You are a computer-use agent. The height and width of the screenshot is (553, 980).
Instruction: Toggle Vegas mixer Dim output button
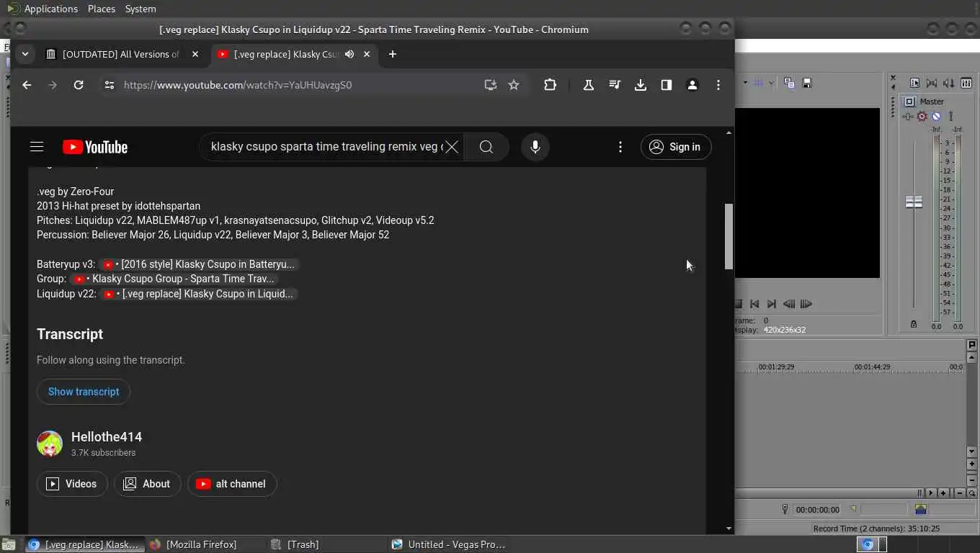[x=949, y=83]
